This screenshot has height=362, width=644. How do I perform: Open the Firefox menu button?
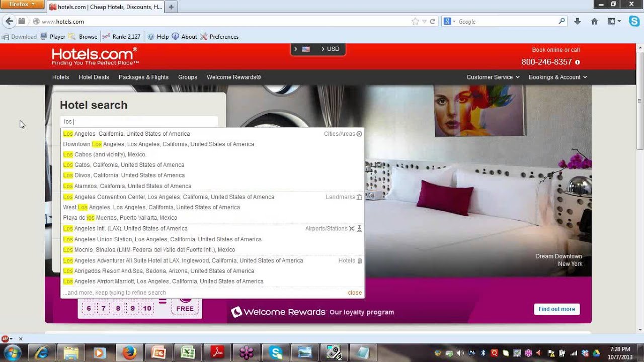point(22,5)
